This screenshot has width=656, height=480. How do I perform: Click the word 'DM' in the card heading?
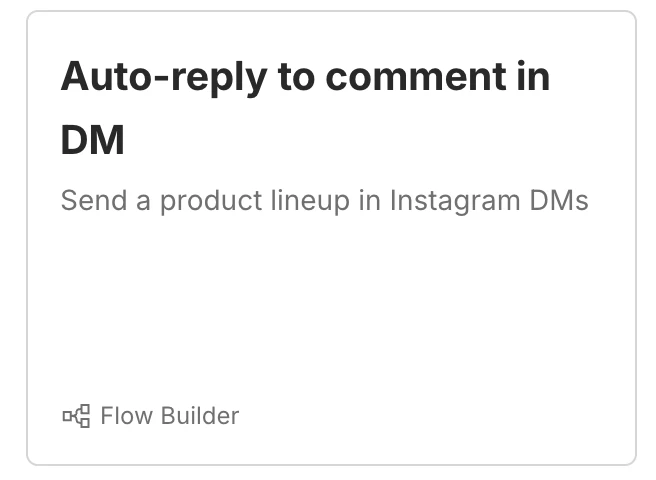pyautogui.click(x=93, y=140)
